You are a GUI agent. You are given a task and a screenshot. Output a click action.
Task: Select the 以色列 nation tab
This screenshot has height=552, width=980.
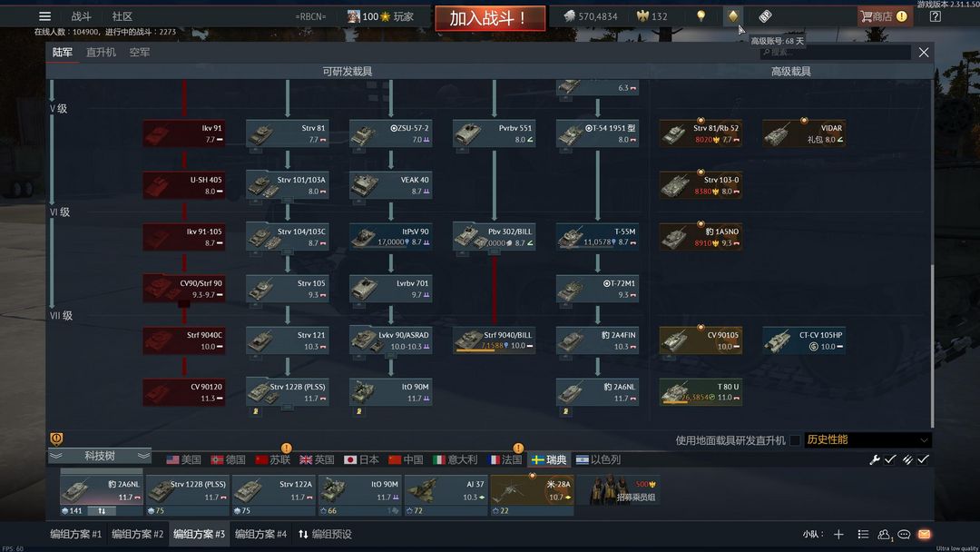[598, 459]
